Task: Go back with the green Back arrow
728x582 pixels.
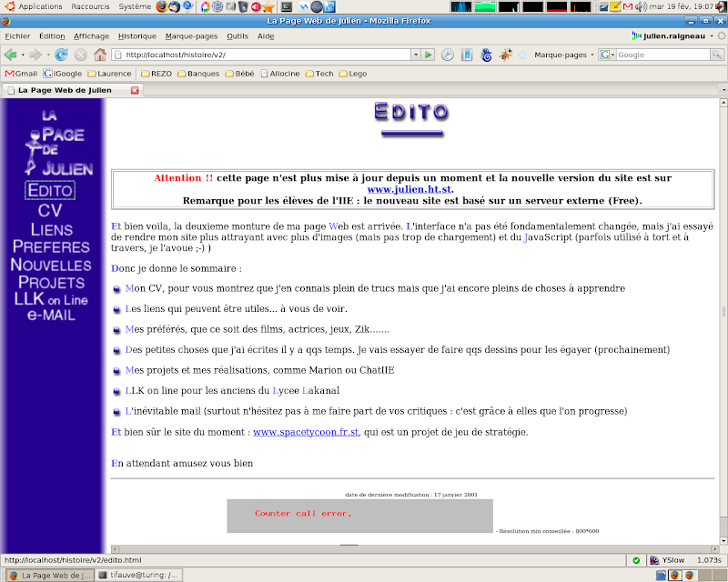Action: (x=10, y=55)
